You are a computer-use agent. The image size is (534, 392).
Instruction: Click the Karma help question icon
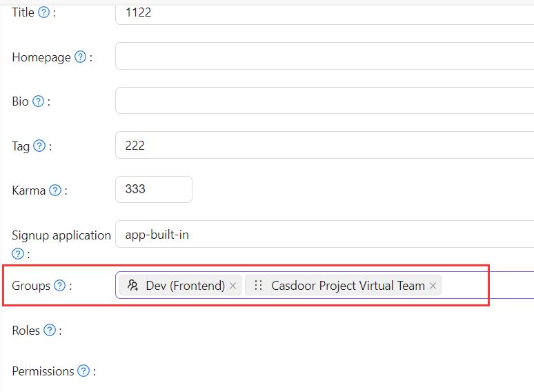(x=55, y=190)
